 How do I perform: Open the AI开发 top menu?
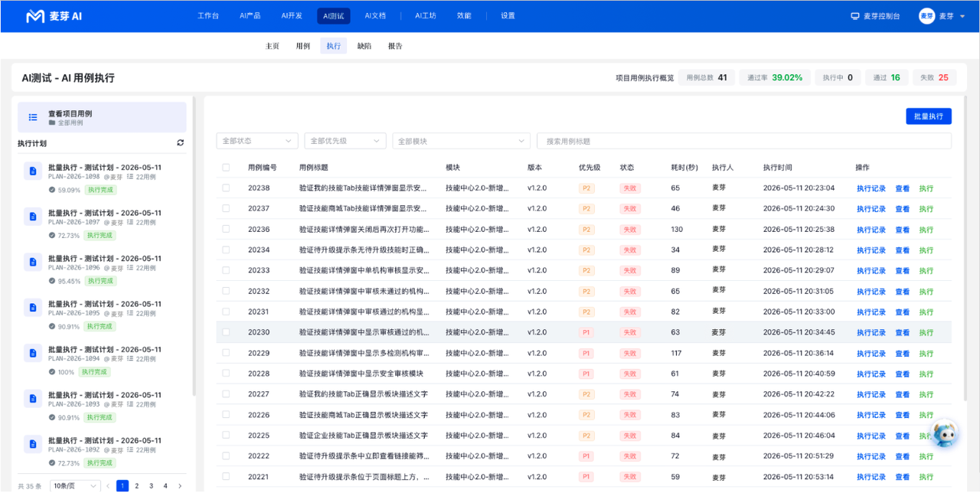[x=292, y=16]
